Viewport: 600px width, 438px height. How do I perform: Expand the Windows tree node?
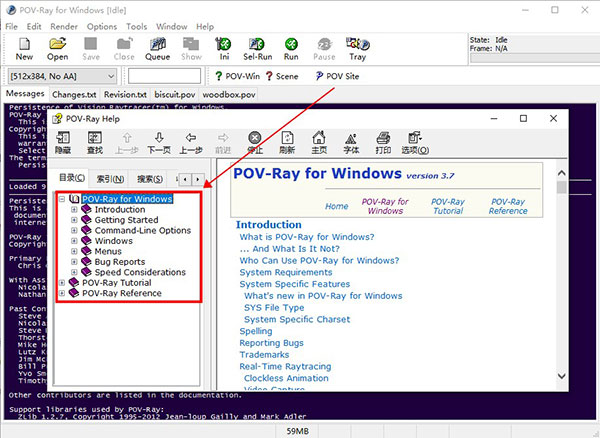tap(74, 241)
